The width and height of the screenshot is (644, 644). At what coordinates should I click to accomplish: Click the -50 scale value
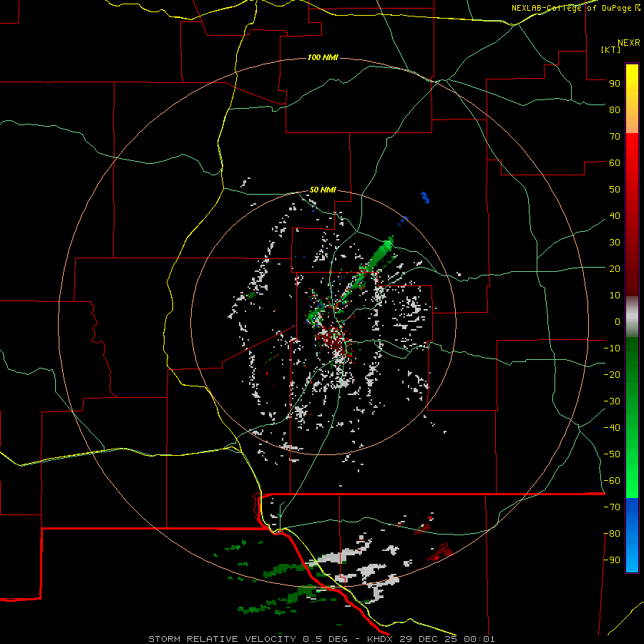612,454
